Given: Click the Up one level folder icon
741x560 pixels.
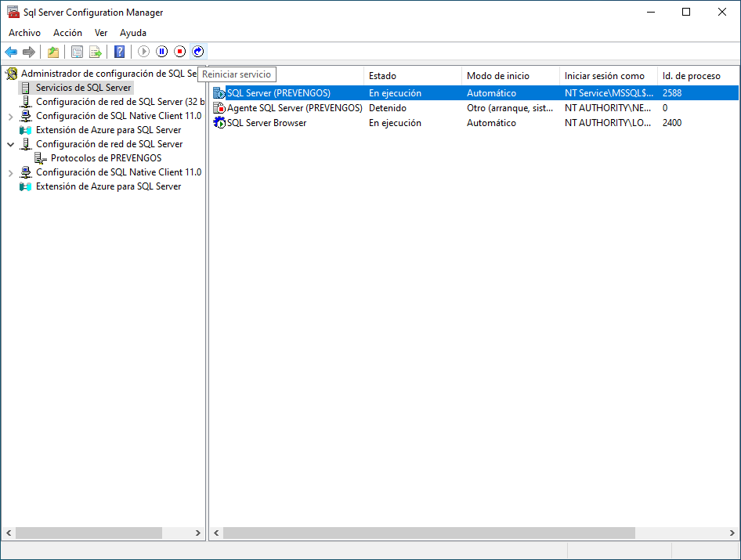Looking at the screenshot, I should (x=53, y=52).
